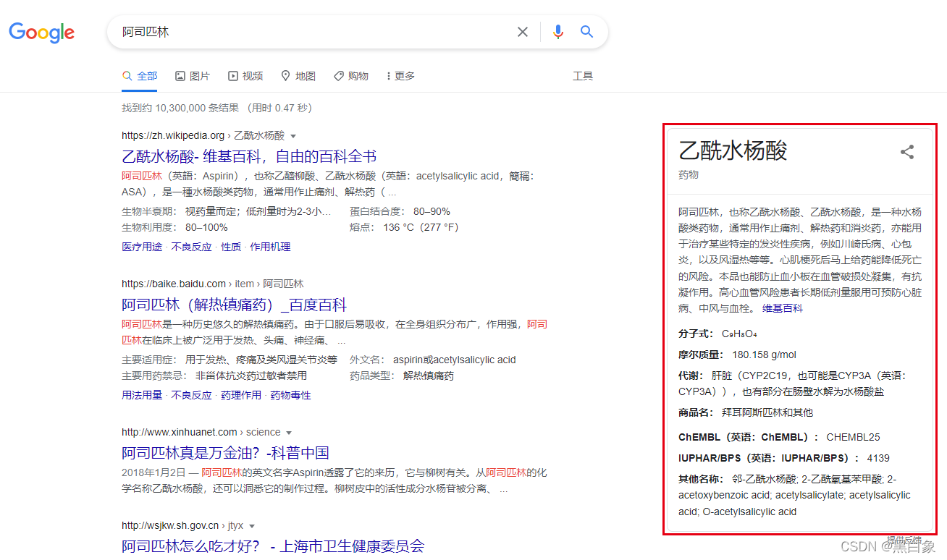The height and width of the screenshot is (560, 947).
Task: Expand dropdown arrow next to xinhuanet.com URL
Action: [x=289, y=433]
